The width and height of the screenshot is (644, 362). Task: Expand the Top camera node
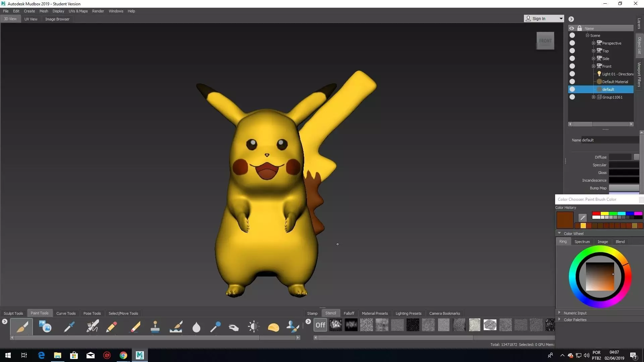click(593, 51)
